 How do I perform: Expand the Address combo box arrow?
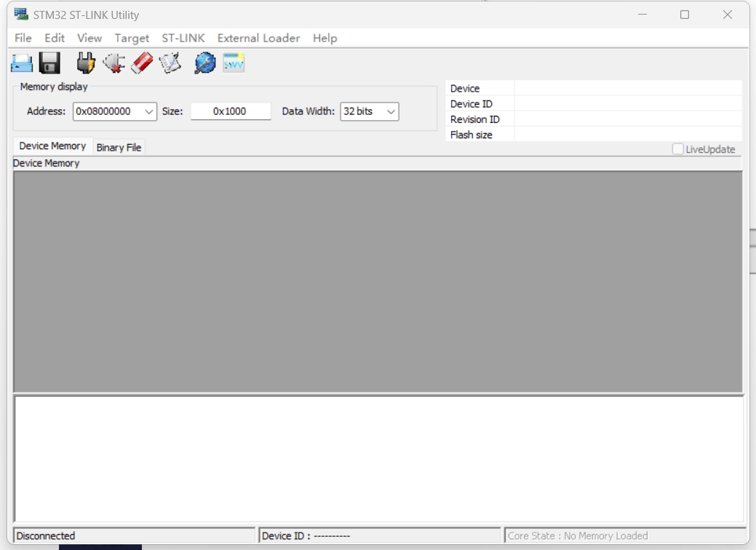click(x=149, y=111)
